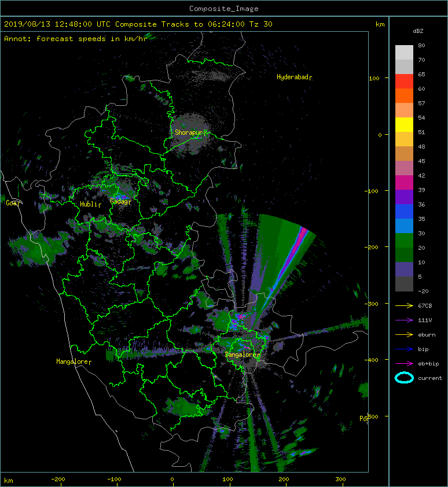Screen dimensions: 448x487
Task: Click the Hyderabad city label
Action: 292,77
